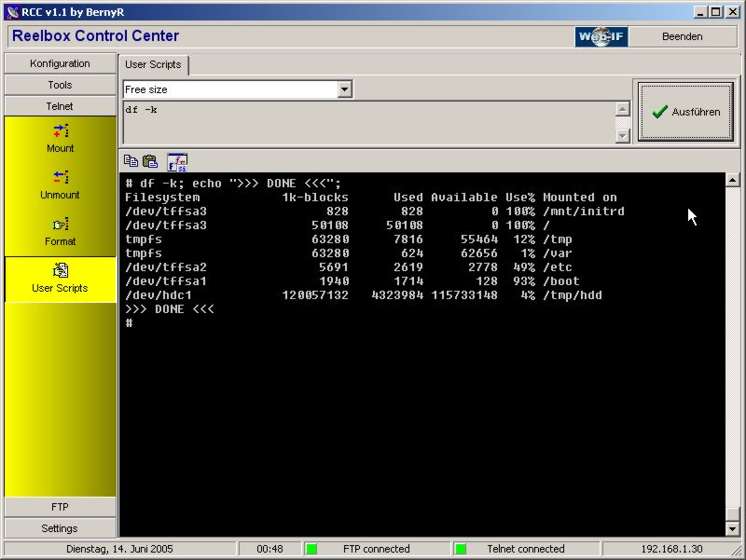Click into the df -k script text box
Screen dimensions: 746x560
point(369,122)
